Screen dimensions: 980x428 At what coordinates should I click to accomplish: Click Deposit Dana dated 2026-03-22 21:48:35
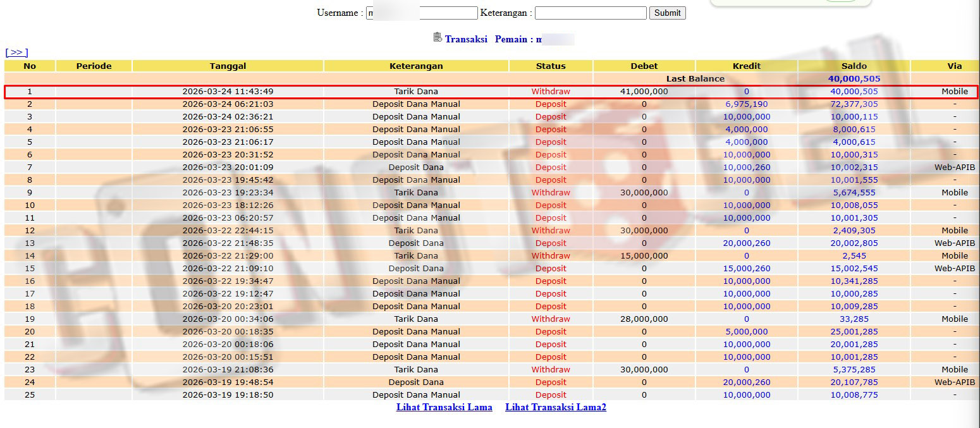pyautogui.click(x=416, y=243)
